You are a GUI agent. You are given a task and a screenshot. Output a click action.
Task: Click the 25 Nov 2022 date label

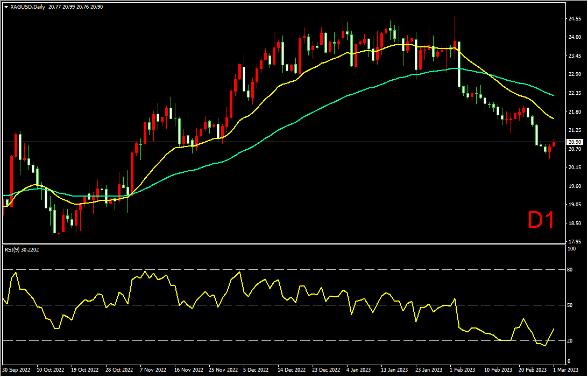tap(222, 370)
